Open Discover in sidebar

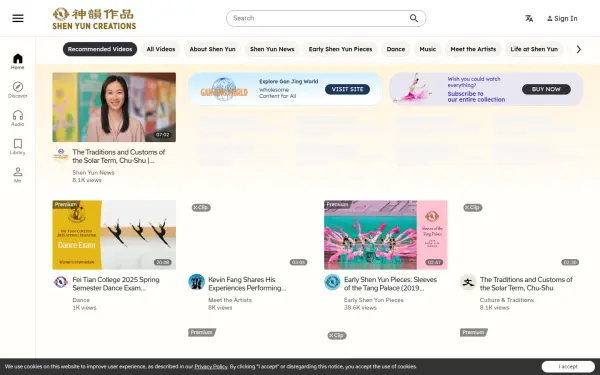18,90
